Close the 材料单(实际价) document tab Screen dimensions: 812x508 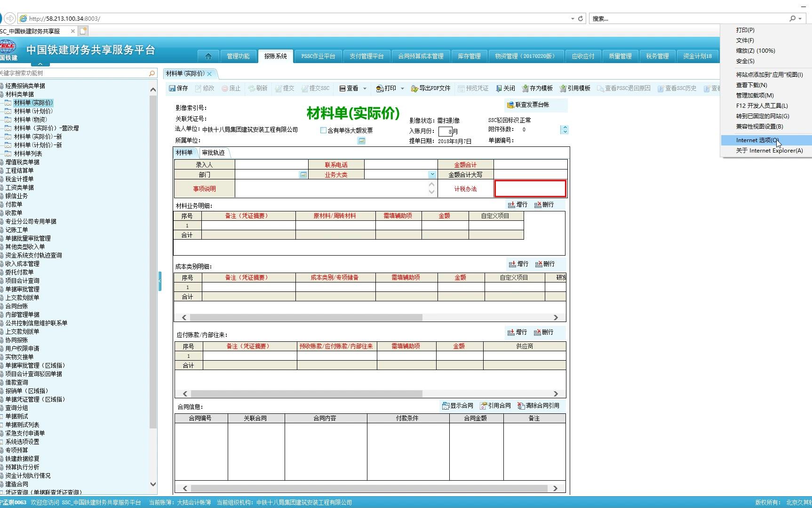coord(209,74)
